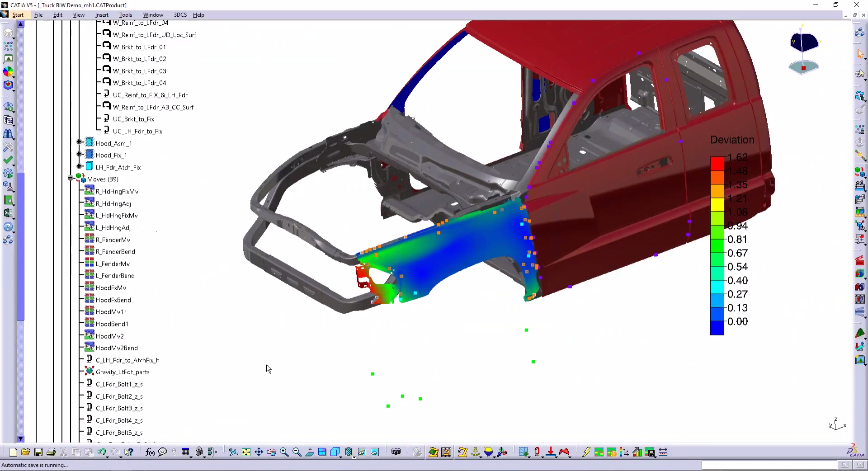Image resolution: width=868 pixels, height=471 pixels.
Task: Toggle the shaded render style cube
Action: 349,452
